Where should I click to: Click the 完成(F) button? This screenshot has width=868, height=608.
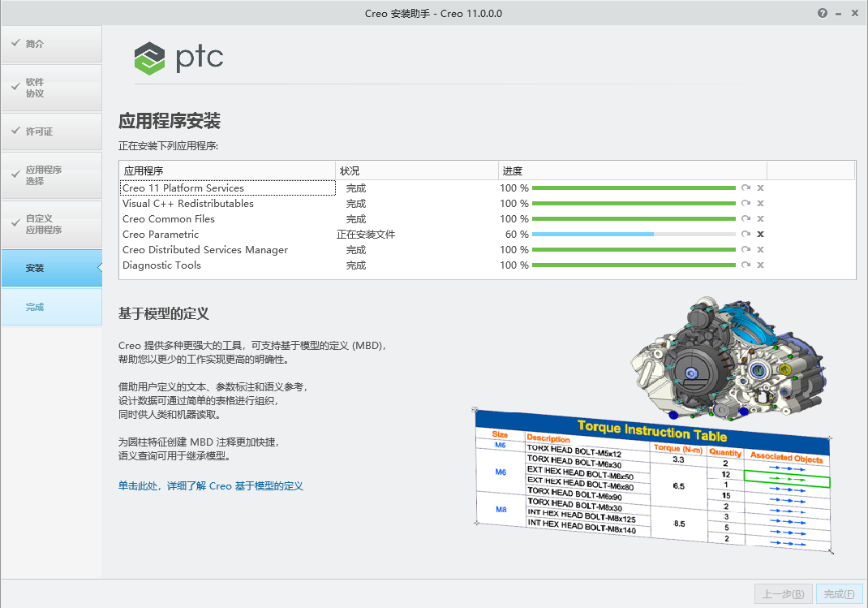point(839,594)
